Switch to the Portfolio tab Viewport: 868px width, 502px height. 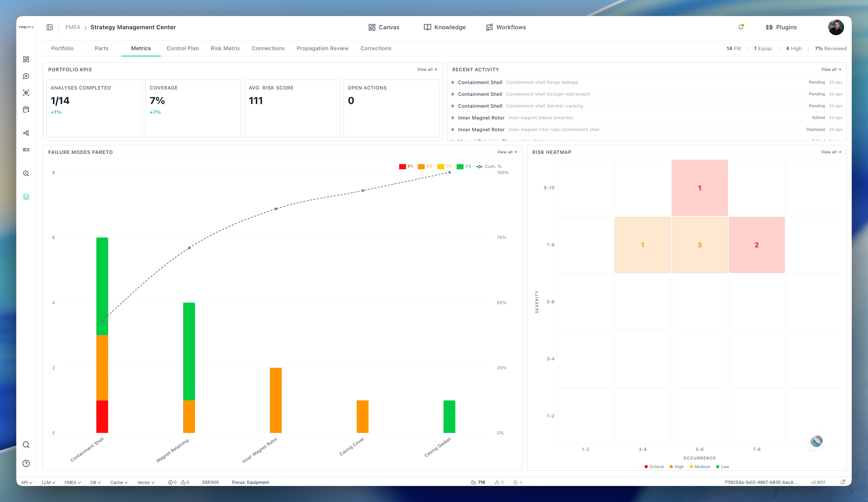point(62,48)
